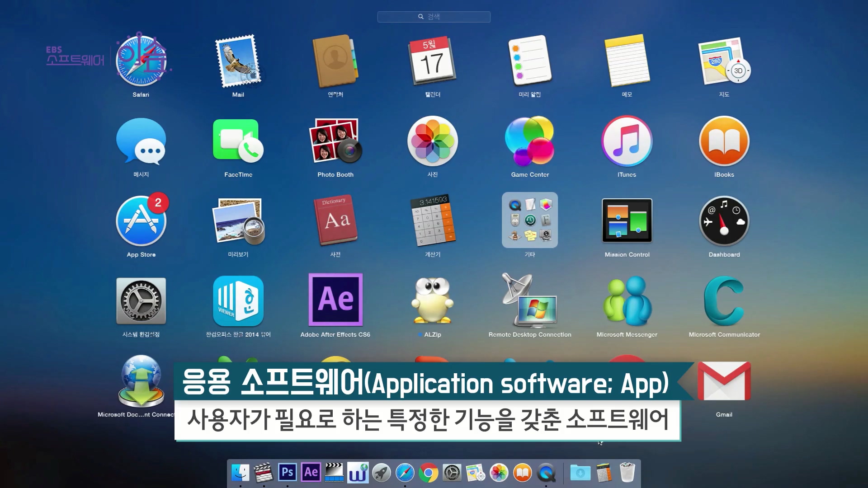Viewport: 868px width, 488px height.
Task: Launch the Maps (지도) app
Action: (724, 61)
